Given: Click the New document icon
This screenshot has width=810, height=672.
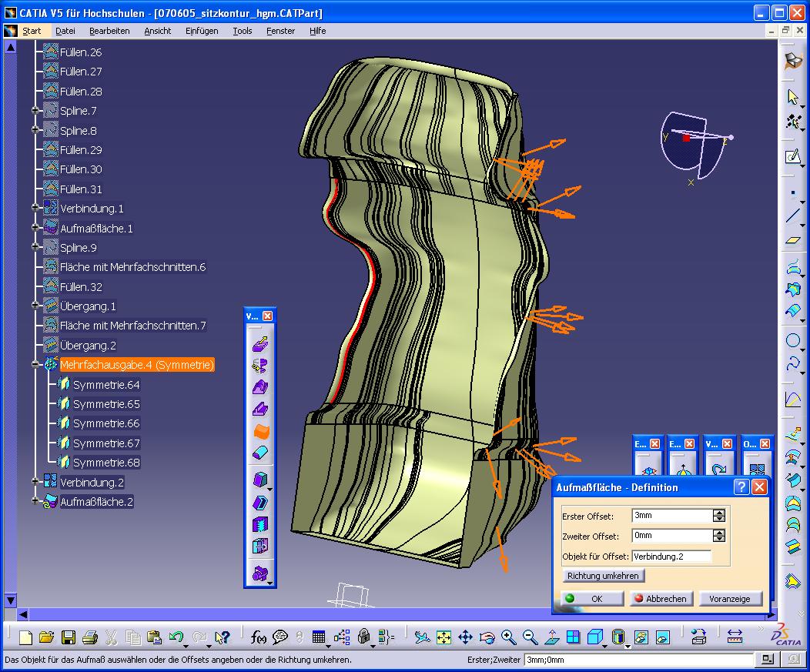Looking at the screenshot, I should [x=25, y=637].
